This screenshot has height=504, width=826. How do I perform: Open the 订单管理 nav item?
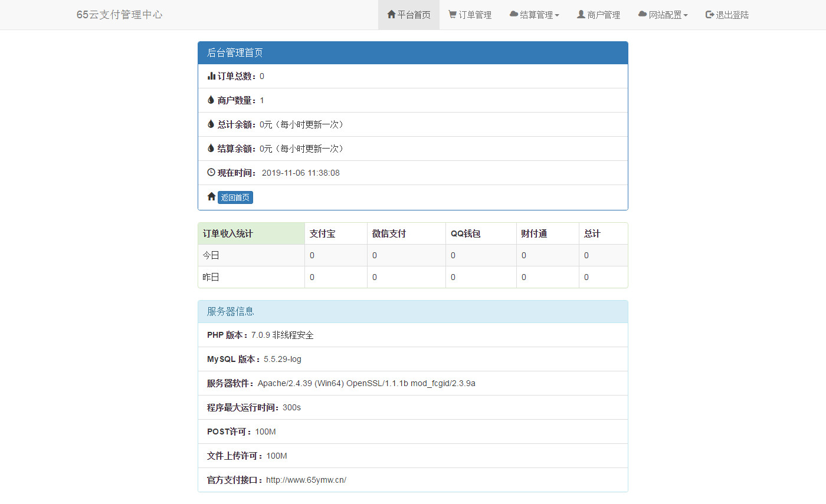470,15
